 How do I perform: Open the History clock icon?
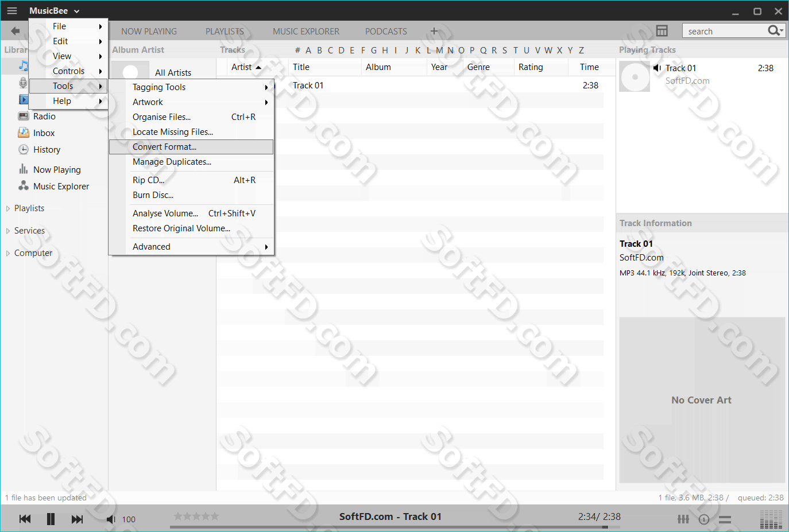pos(24,149)
